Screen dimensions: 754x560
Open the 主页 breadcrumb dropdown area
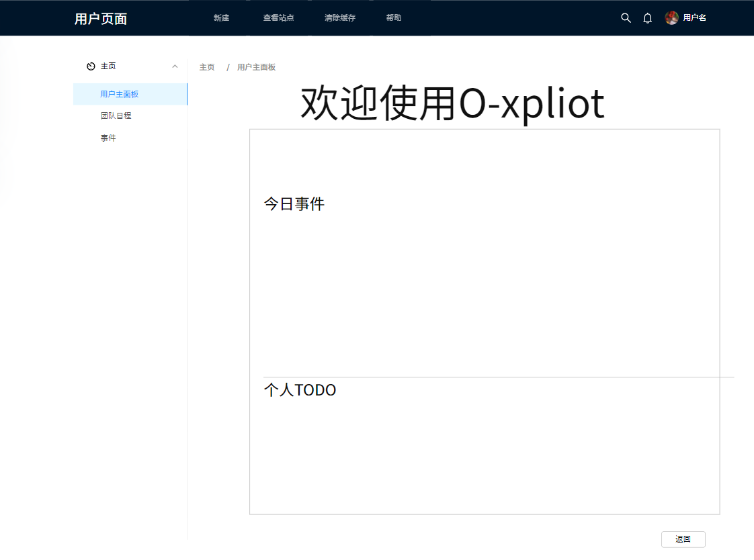click(206, 67)
